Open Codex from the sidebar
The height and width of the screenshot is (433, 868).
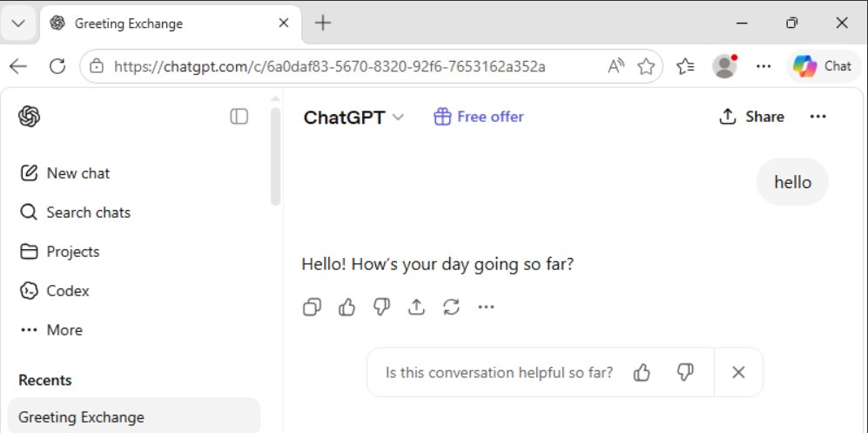coord(54,291)
